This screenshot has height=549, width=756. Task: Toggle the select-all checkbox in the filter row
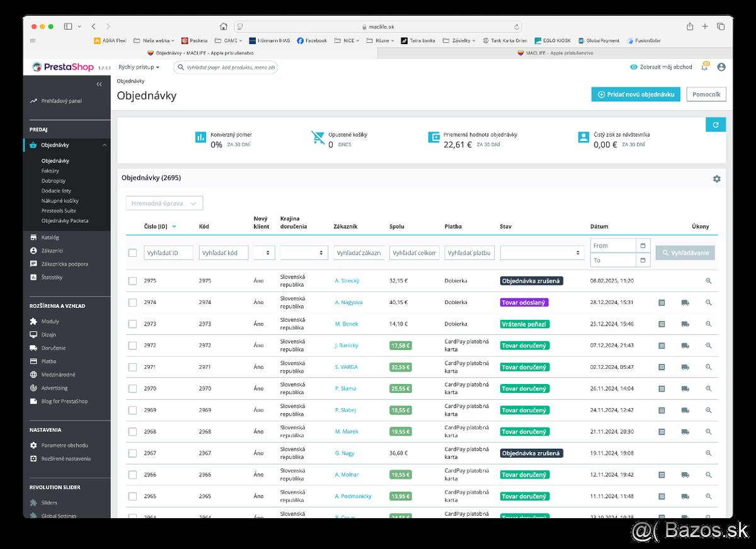tap(132, 252)
